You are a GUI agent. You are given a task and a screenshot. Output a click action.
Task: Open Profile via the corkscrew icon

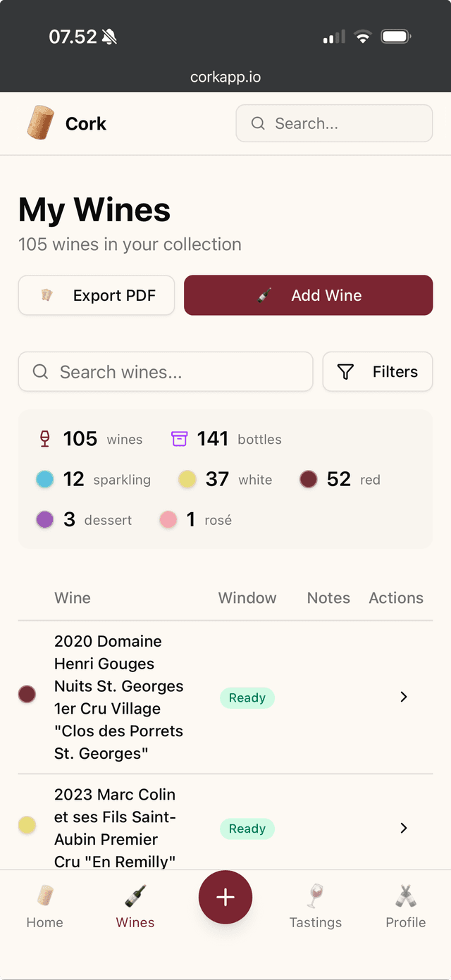click(x=406, y=896)
